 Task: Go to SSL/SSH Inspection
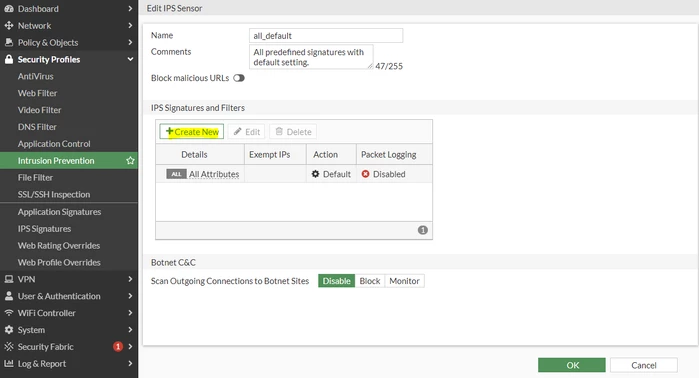pyautogui.click(x=54, y=194)
